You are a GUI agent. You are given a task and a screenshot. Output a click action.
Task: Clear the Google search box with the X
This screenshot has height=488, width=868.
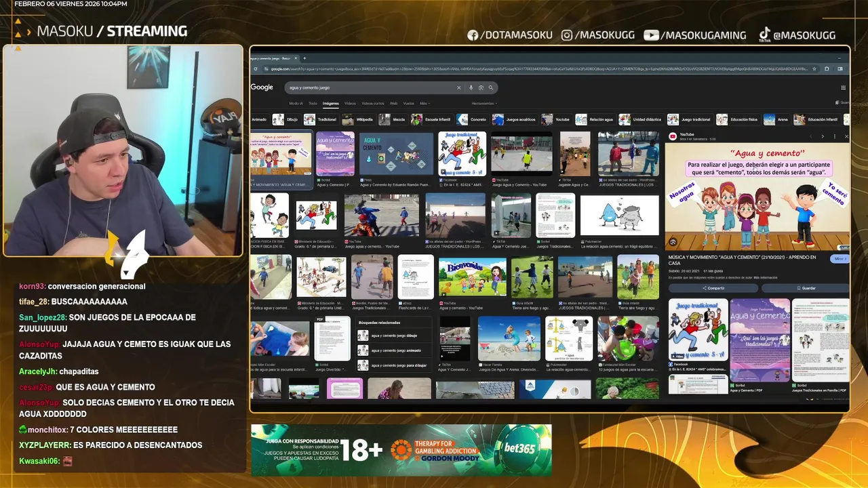pos(458,87)
